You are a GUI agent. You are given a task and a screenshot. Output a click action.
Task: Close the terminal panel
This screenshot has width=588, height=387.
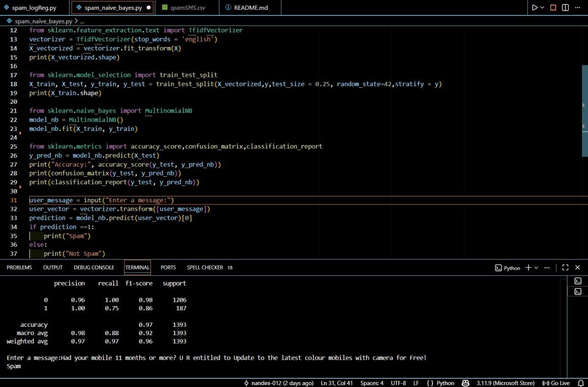pos(578,267)
